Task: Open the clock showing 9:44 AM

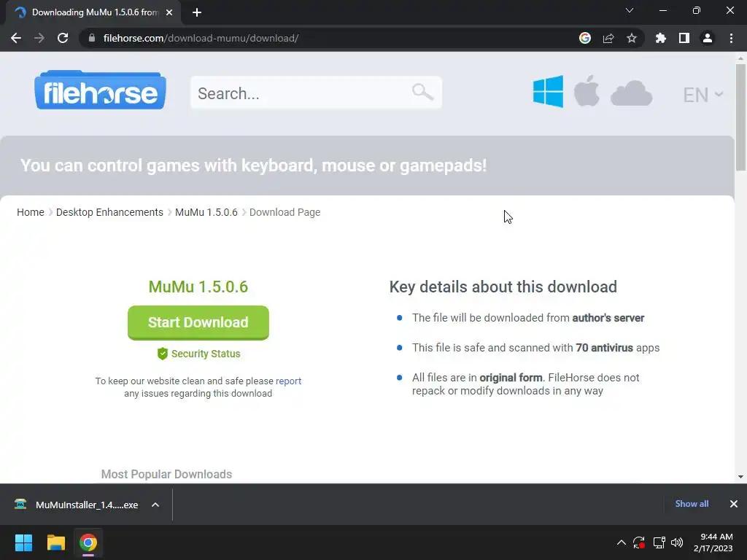Action: (713, 542)
